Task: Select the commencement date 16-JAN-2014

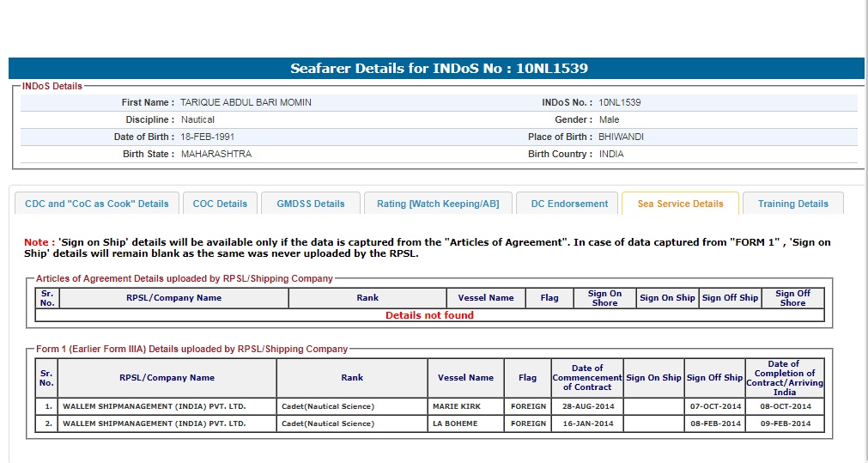Action: [x=587, y=423]
